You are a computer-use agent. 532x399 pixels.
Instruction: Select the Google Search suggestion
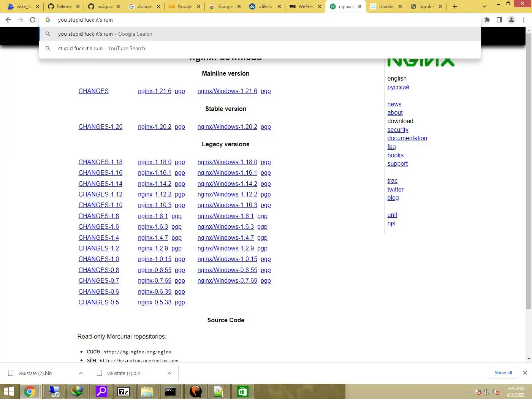click(x=260, y=34)
